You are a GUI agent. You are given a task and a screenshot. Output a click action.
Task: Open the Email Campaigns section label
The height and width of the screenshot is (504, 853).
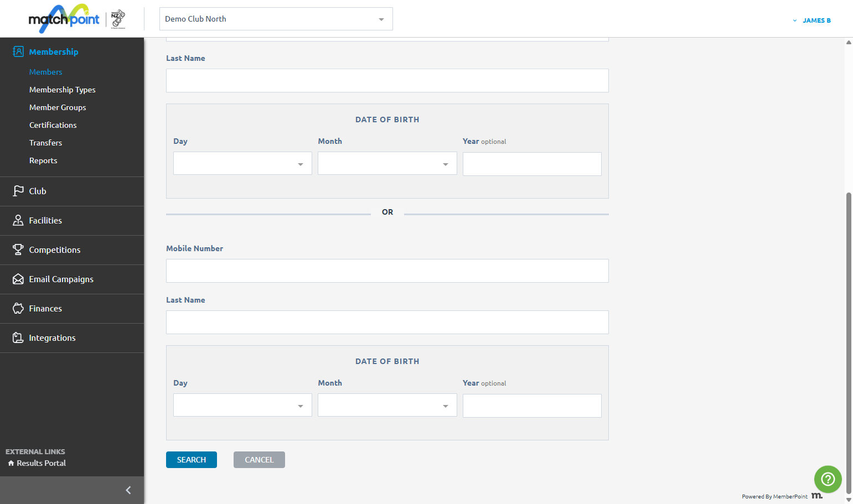coord(61,279)
